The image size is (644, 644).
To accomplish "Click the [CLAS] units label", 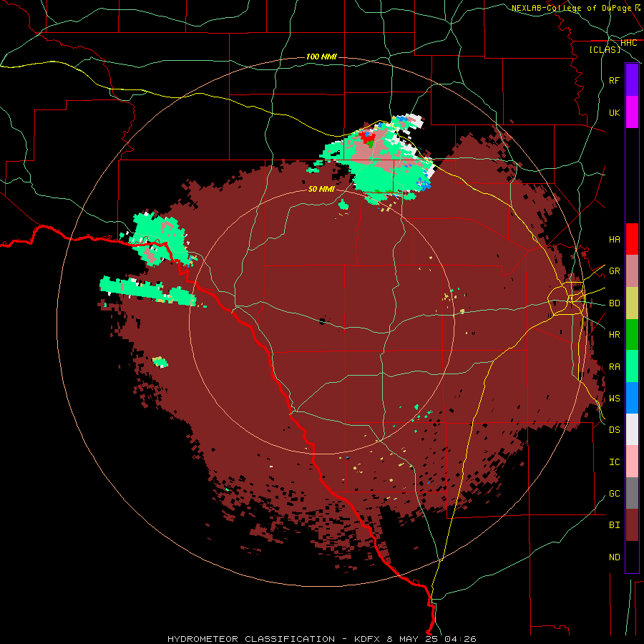I will 605,49.
